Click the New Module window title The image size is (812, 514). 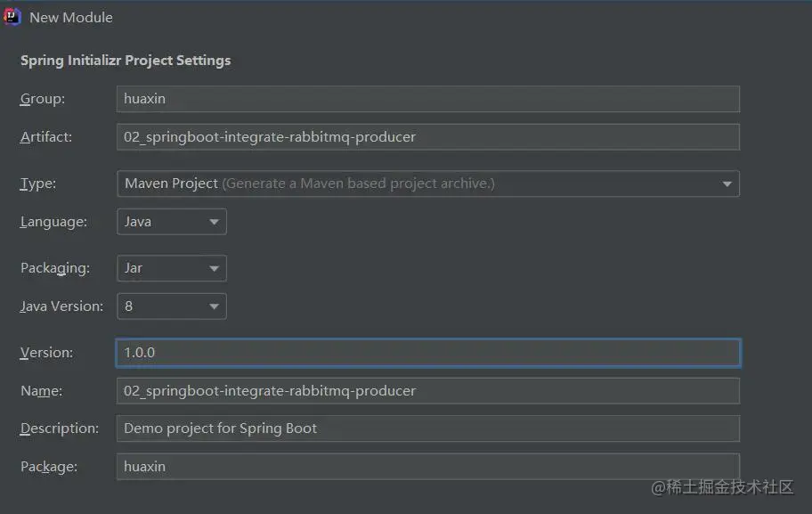pyautogui.click(x=71, y=18)
